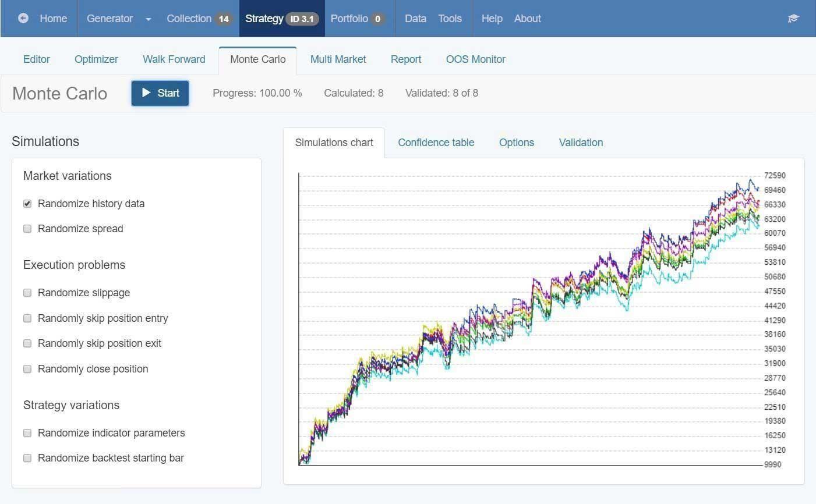Click inside the simulations equity chart
This screenshot has width=816, height=504.
coord(530,319)
